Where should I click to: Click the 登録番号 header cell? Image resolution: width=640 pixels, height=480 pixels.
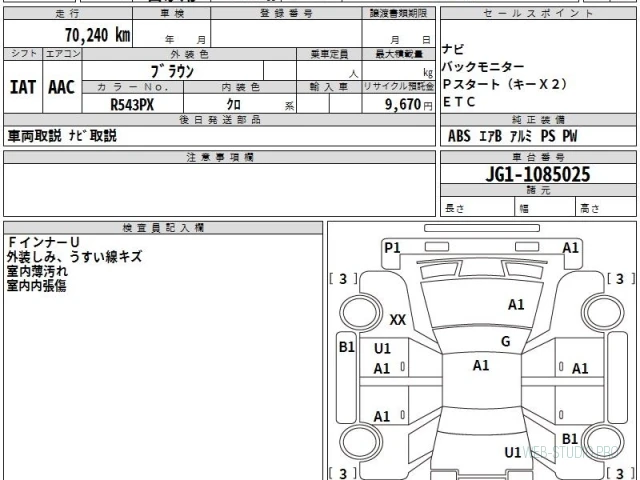286,13
